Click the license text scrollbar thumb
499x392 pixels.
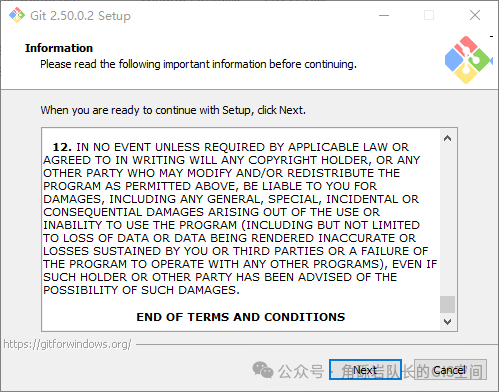pyautogui.click(x=447, y=304)
